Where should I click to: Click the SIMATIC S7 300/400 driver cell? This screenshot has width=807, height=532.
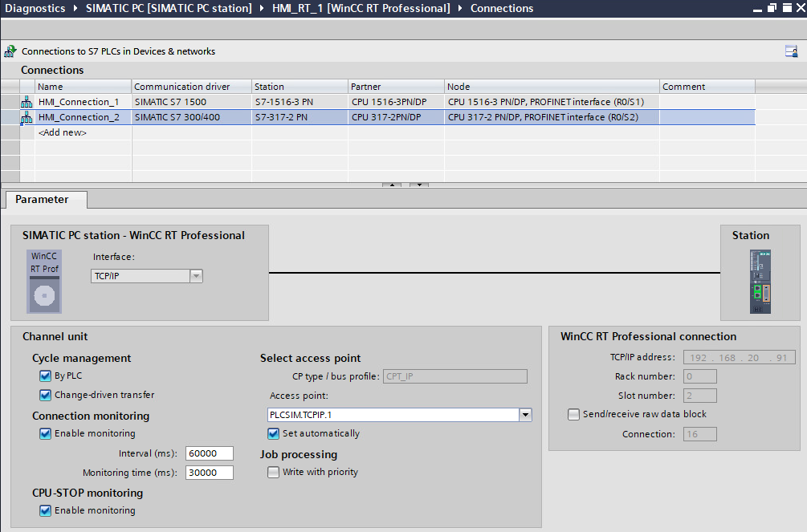coord(191,117)
